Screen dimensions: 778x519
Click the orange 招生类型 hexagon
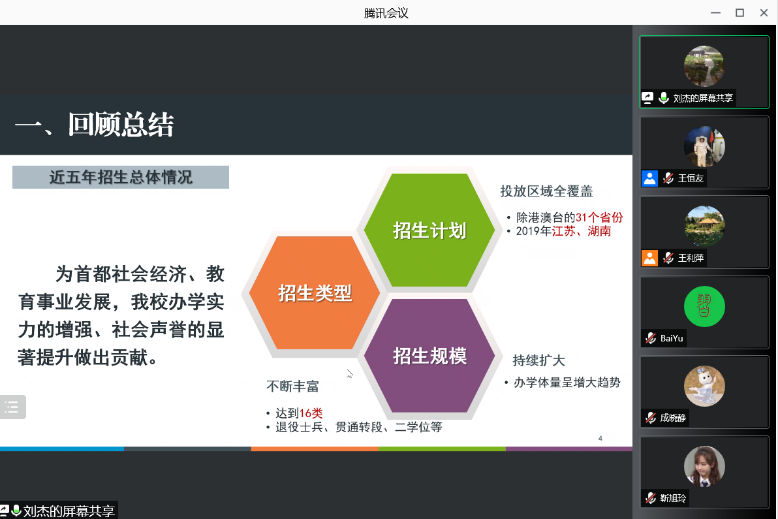(315, 293)
